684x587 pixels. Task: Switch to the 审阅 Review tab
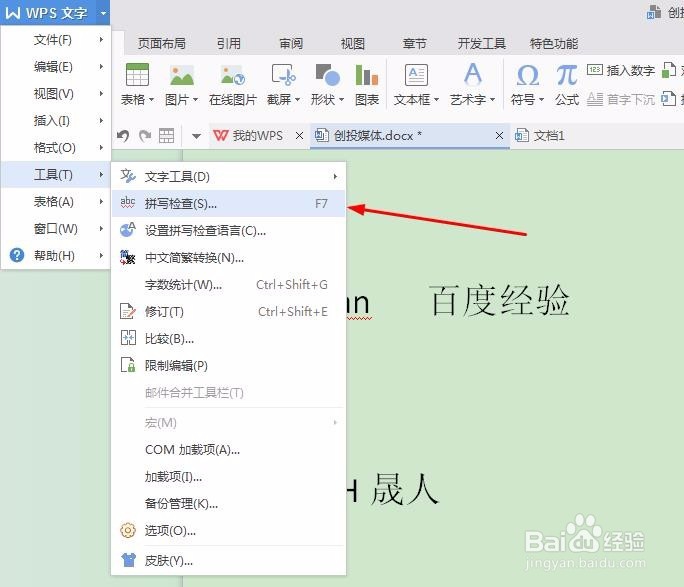[291, 43]
